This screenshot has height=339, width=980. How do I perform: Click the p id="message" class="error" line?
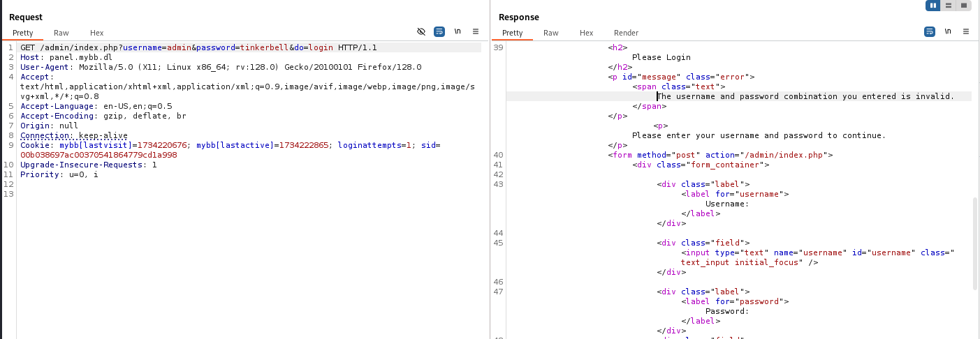coord(681,77)
